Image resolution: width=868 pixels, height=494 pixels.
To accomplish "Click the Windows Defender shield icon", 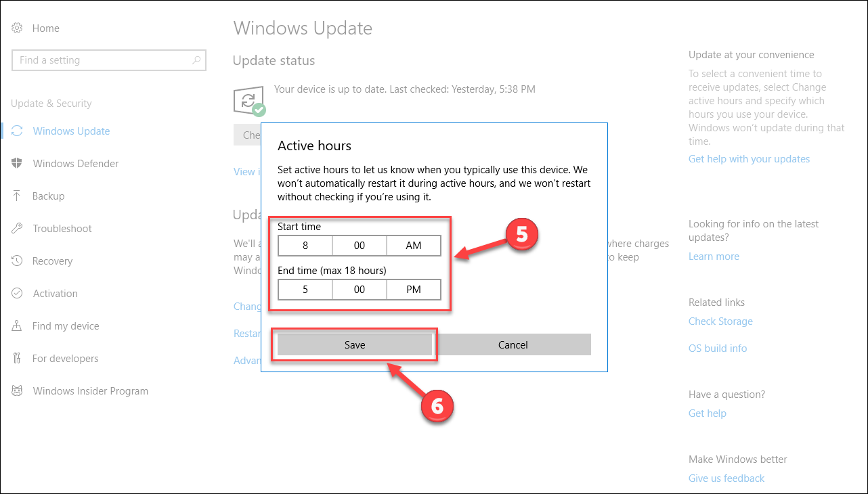I will 18,164.
